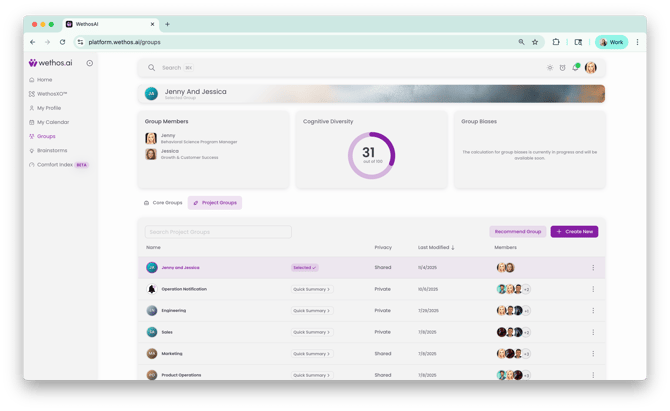Click the Search Project Groups field

(218, 232)
